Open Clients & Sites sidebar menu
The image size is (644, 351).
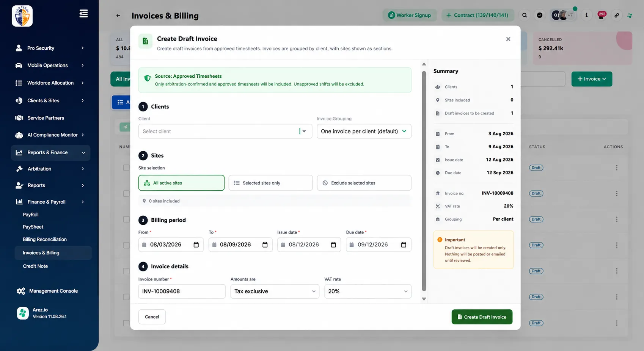pos(50,100)
